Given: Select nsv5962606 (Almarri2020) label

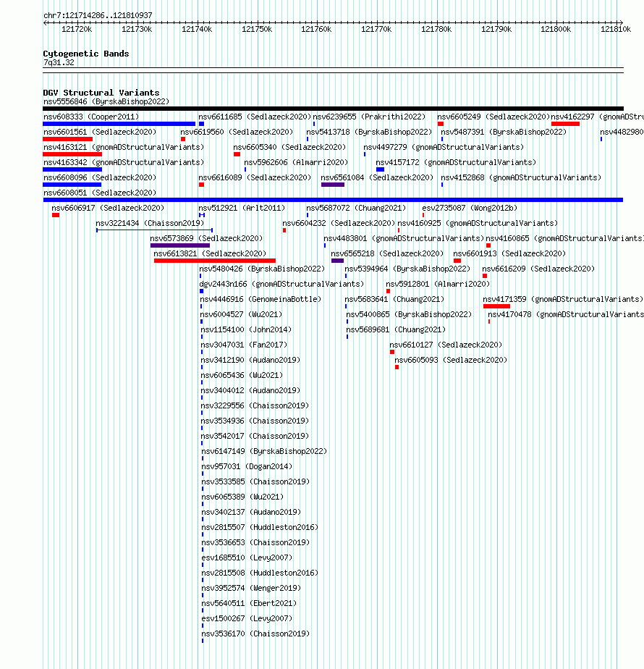Looking at the screenshot, I should pos(296,163).
